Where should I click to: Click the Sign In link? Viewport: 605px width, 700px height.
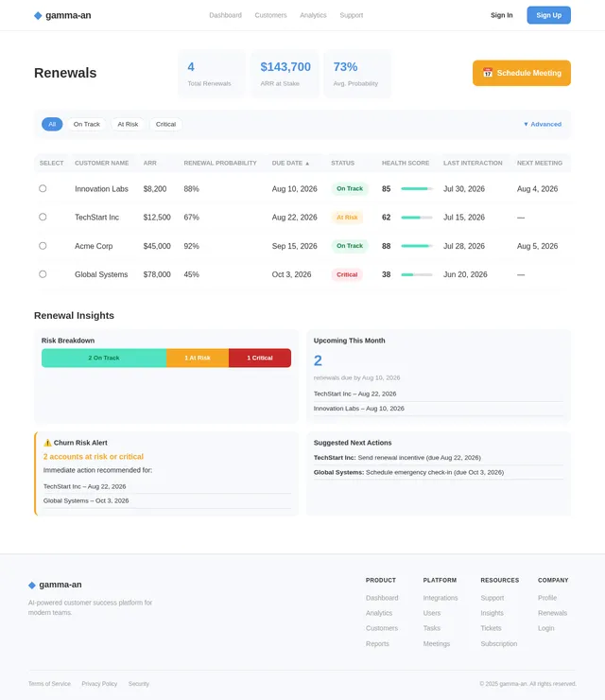[502, 15]
